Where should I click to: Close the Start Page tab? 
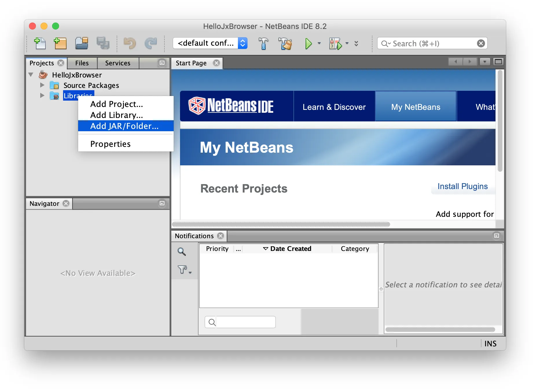[x=216, y=63]
